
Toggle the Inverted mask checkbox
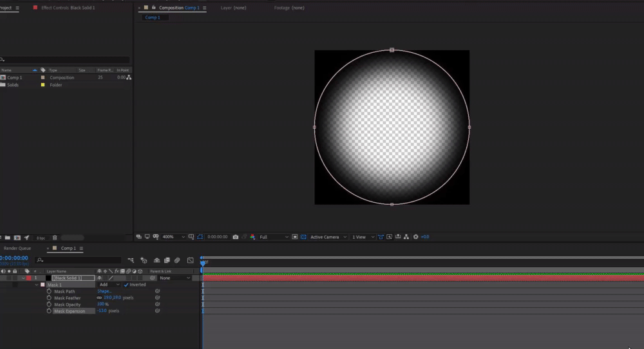point(126,285)
